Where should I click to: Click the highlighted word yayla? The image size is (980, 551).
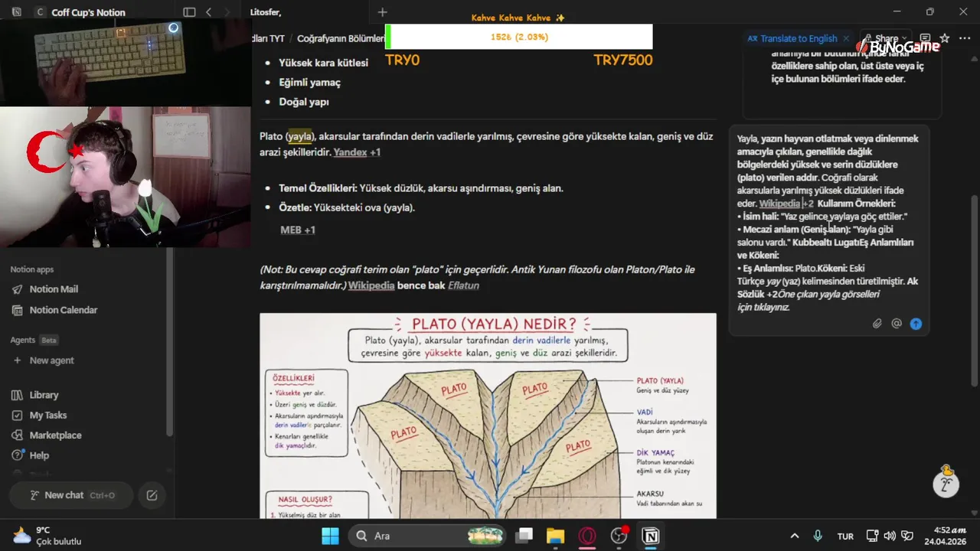click(300, 136)
